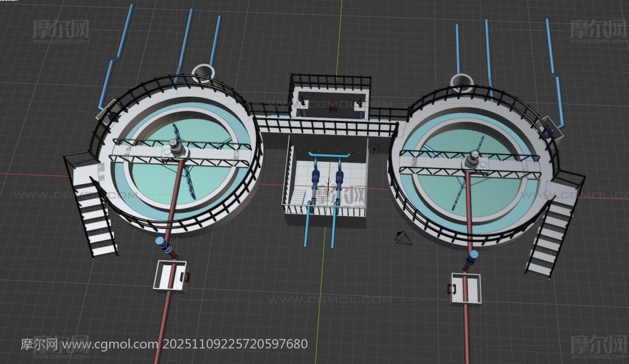Pick the blue pump motor on the right red pipe
Screen dimensions: 629x364
(x=472, y=257)
